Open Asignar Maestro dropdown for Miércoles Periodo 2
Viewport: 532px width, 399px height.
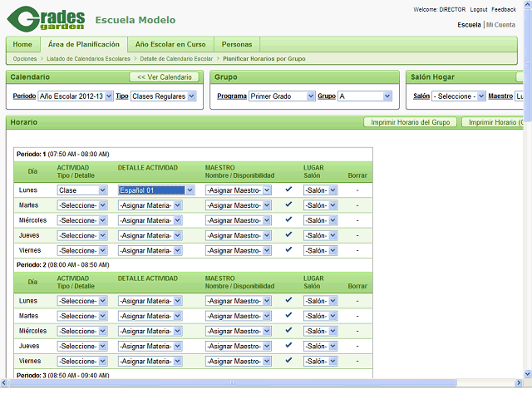[239, 331]
